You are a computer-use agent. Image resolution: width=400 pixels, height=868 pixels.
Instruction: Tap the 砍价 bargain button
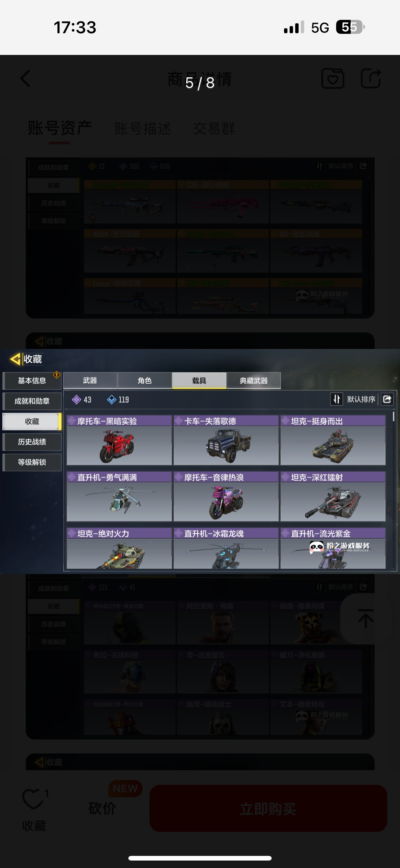click(x=102, y=808)
